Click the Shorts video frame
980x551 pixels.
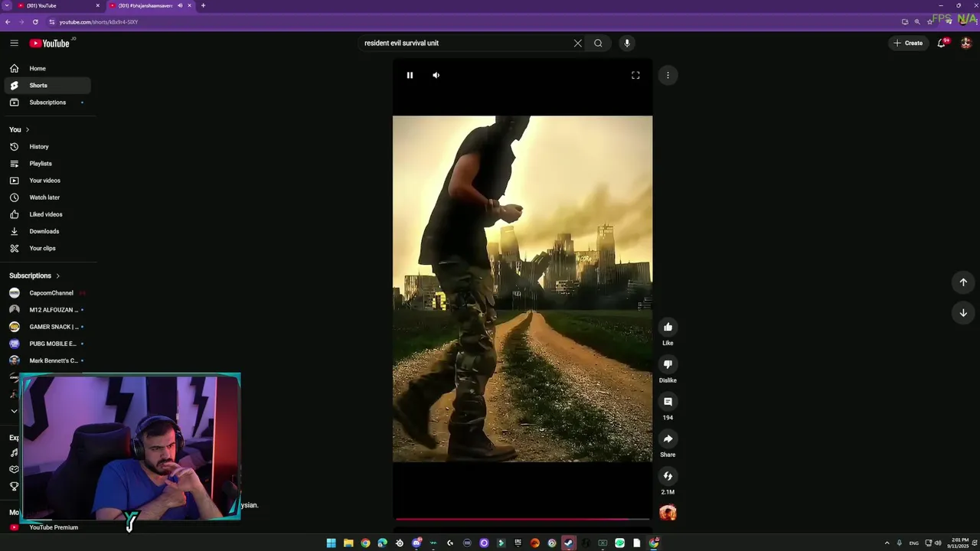click(522, 289)
